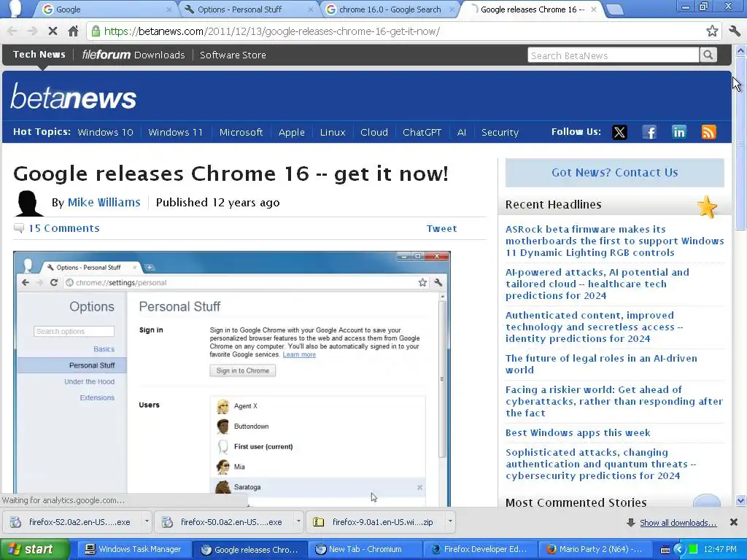Close the downloads bar
747x560 pixels.
(x=734, y=522)
